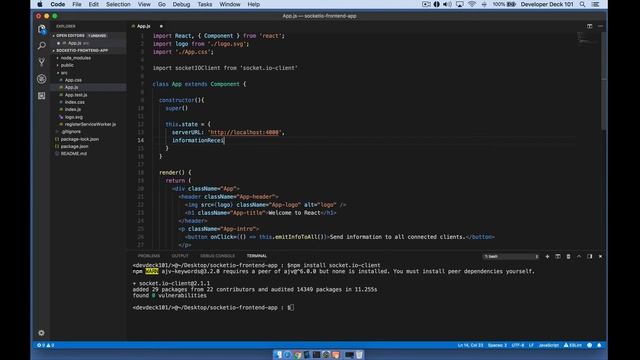Select the Terminal panel tab
Viewport: 640px width, 360px height.
pyautogui.click(x=256, y=256)
